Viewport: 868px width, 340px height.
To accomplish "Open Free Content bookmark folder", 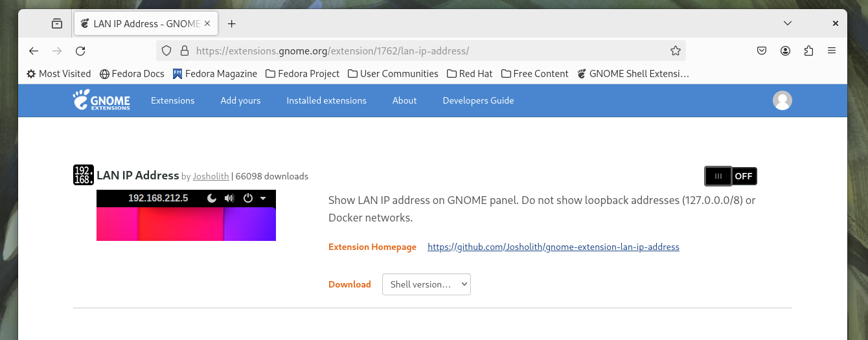I will point(534,74).
